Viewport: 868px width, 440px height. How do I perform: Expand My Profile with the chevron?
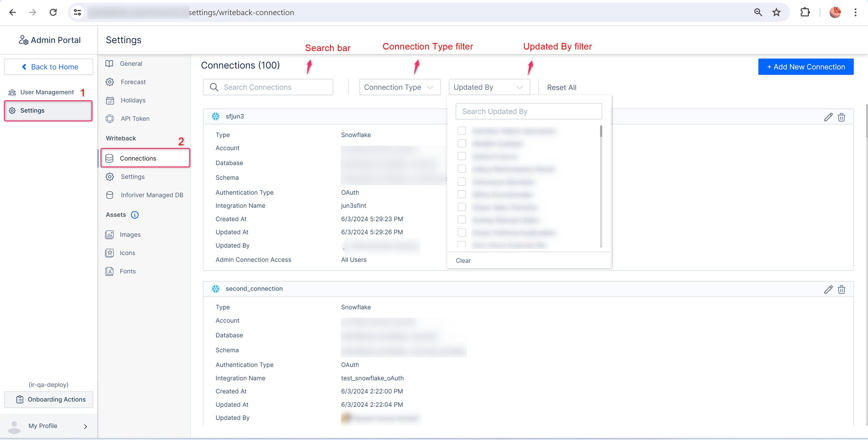coord(86,426)
